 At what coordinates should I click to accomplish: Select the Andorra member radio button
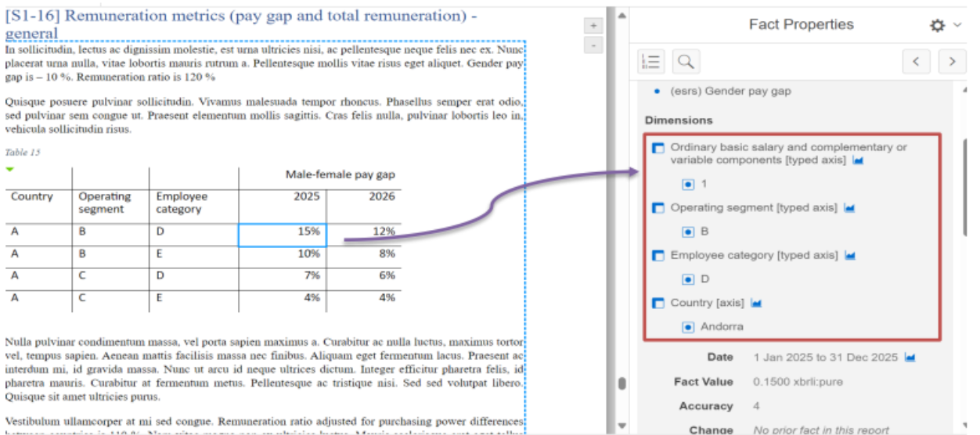tap(688, 327)
